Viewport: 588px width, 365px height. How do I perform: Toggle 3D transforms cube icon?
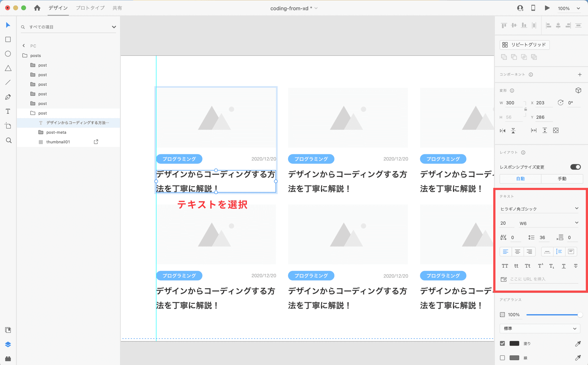coord(578,91)
